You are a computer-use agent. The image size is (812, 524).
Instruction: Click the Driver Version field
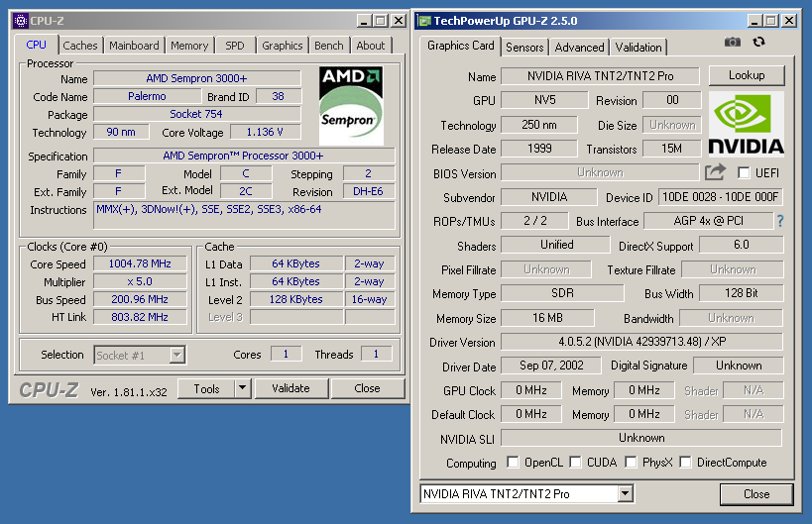[x=641, y=342]
